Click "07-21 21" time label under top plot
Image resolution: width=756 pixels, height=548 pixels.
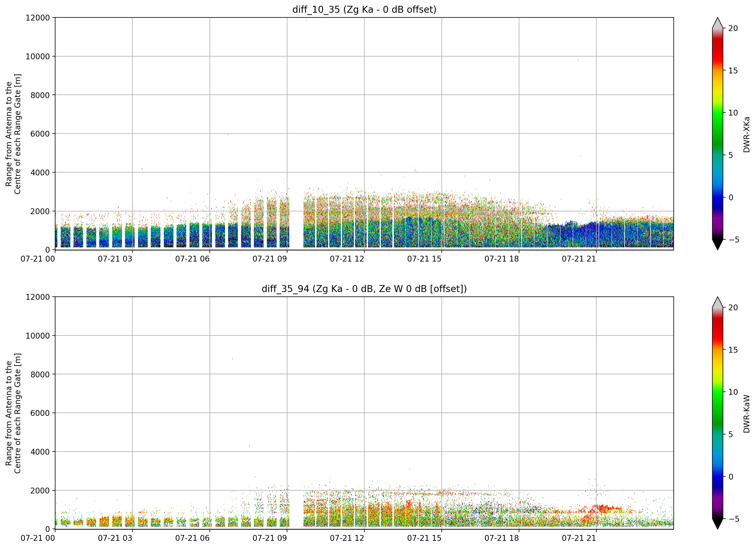[x=579, y=259]
